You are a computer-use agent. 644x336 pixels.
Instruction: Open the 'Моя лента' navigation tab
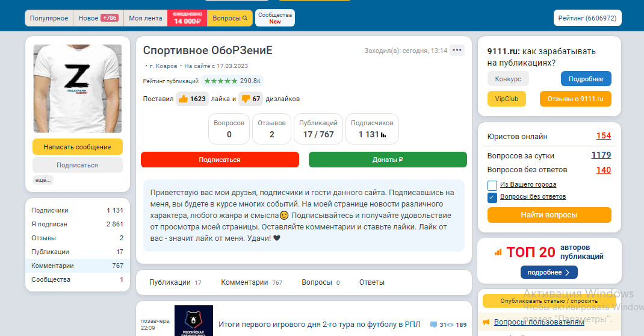coord(146,18)
